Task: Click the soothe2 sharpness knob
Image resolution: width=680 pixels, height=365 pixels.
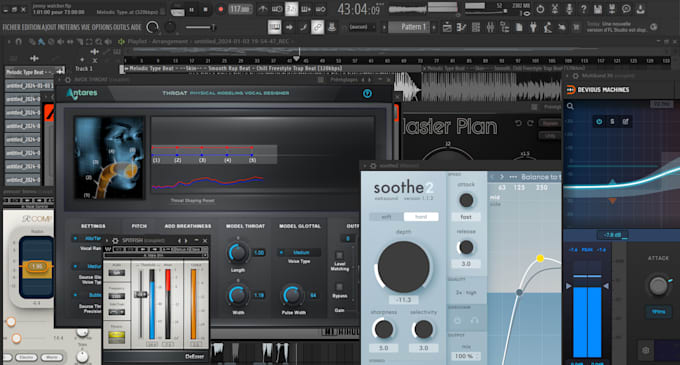Action: (383, 329)
